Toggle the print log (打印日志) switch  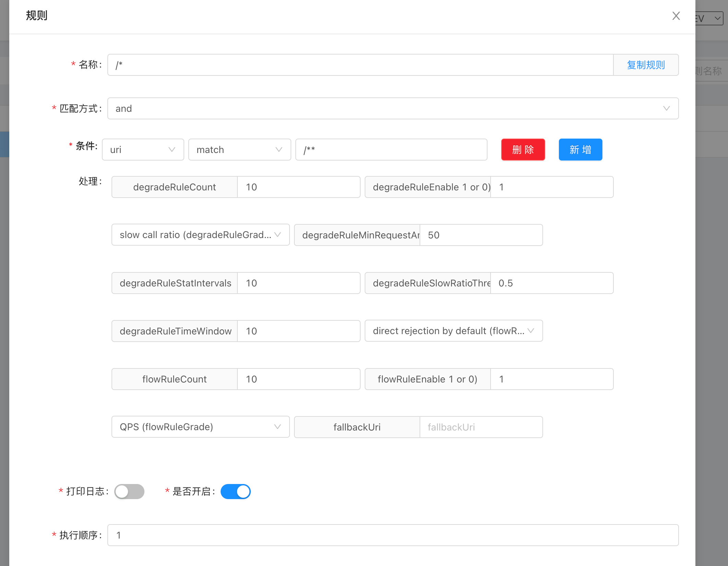click(x=129, y=491)
